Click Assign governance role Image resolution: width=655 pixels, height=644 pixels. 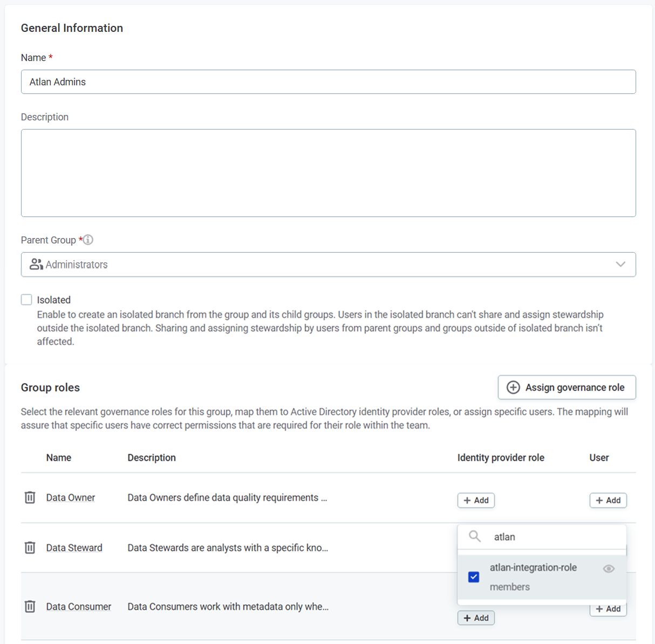567,387
